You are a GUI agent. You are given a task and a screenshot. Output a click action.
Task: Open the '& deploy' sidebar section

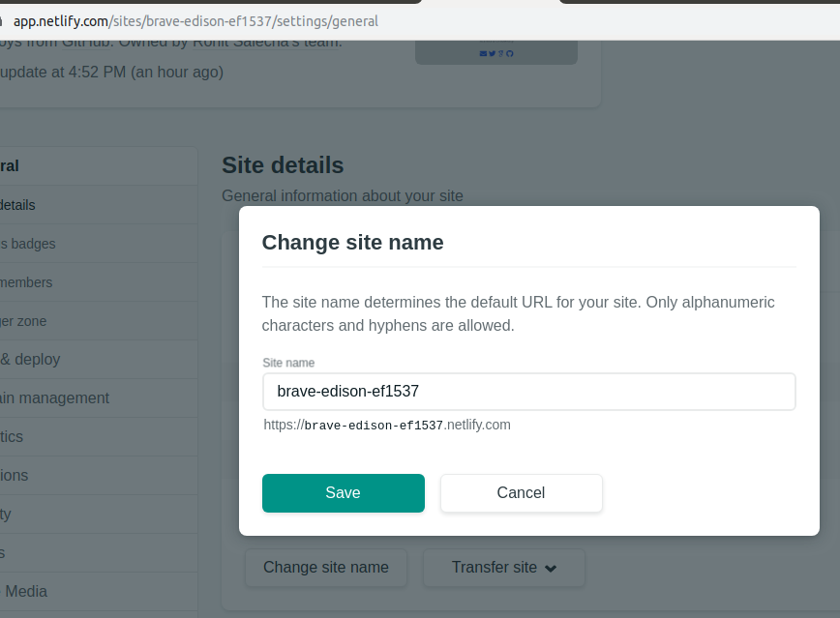pos(97,360)
